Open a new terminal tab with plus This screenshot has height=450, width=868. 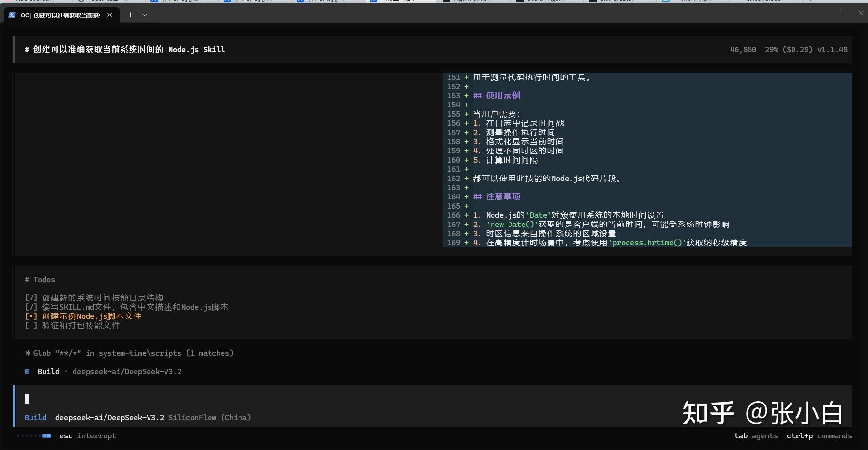[130, 15]
